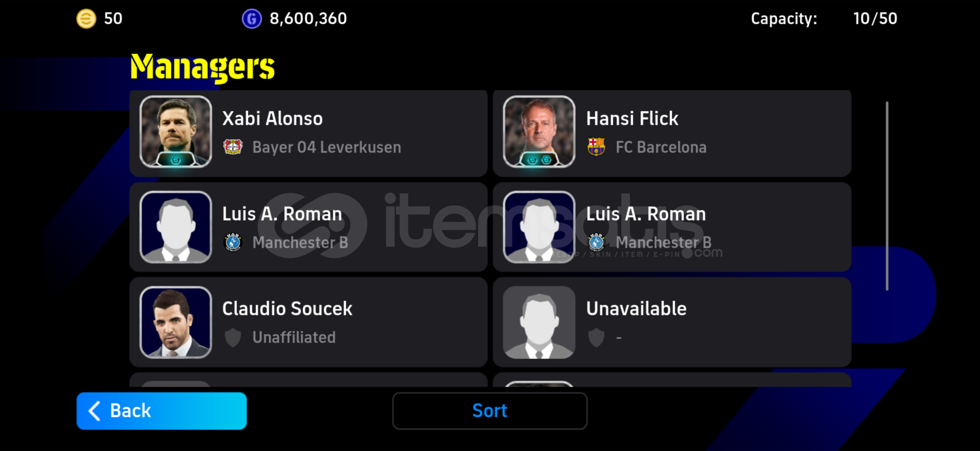
Task: Click the FC Barcelona crest icon
Action: tap(596, 147)
